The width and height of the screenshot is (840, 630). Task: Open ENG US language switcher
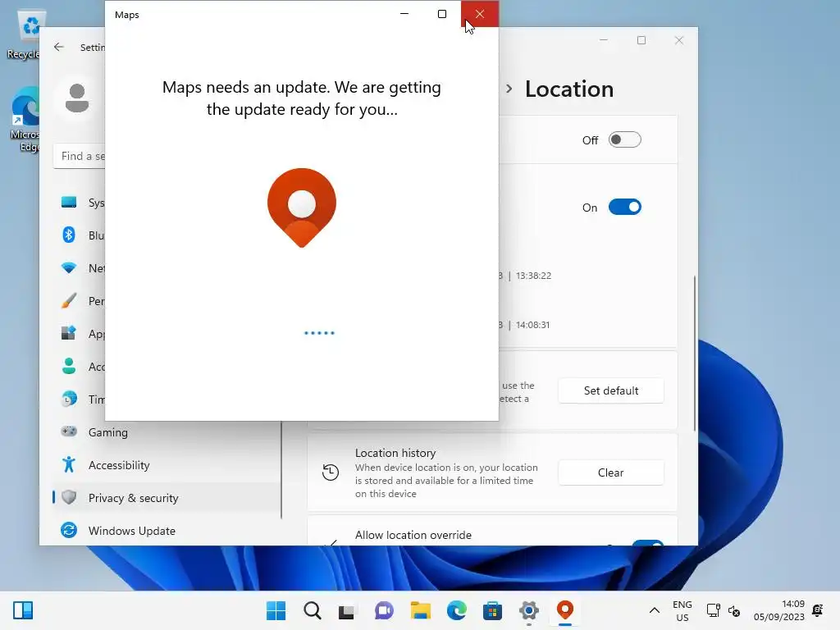682,610
